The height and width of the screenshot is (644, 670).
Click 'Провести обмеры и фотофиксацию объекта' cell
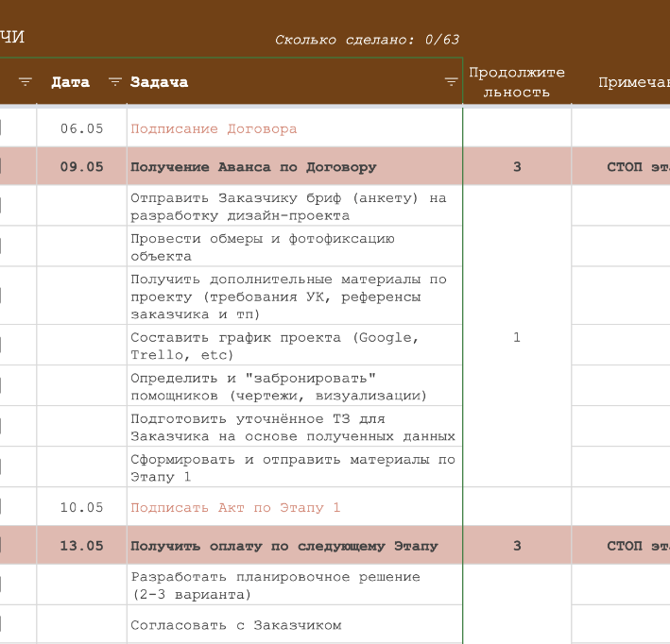pos(262,247)
